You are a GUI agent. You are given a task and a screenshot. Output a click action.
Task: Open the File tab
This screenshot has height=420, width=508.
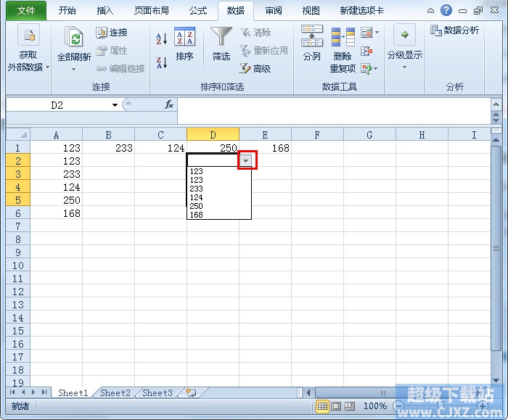(26, 11)
